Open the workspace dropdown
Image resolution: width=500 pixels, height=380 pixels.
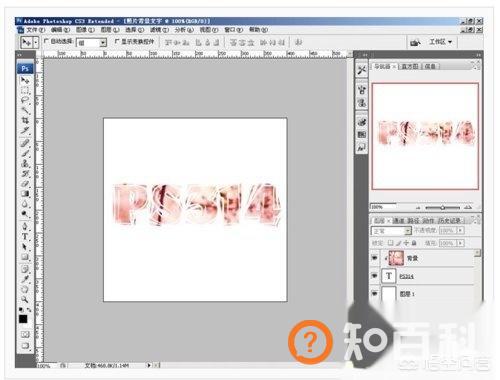pos(440,42)
